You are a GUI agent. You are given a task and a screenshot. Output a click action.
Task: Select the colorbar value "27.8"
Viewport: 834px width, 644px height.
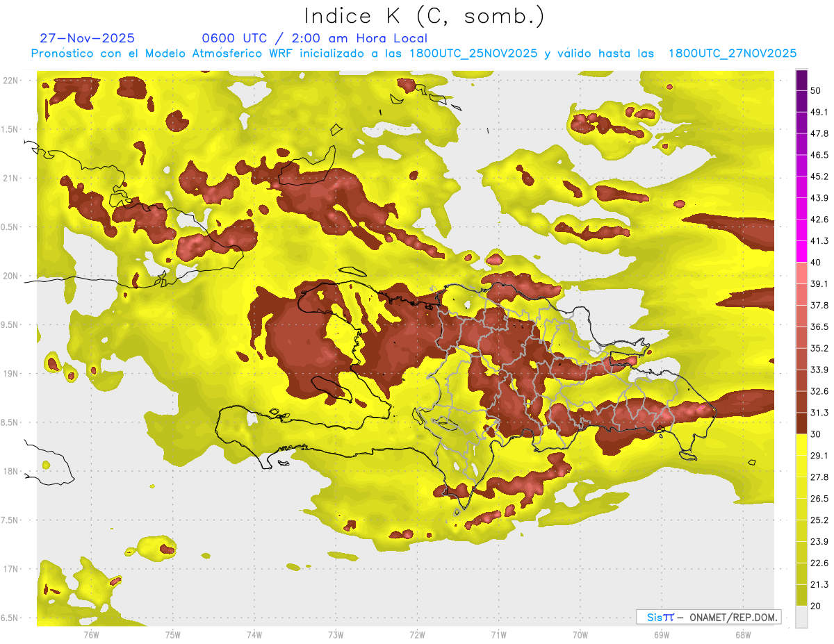coord(819,477)
